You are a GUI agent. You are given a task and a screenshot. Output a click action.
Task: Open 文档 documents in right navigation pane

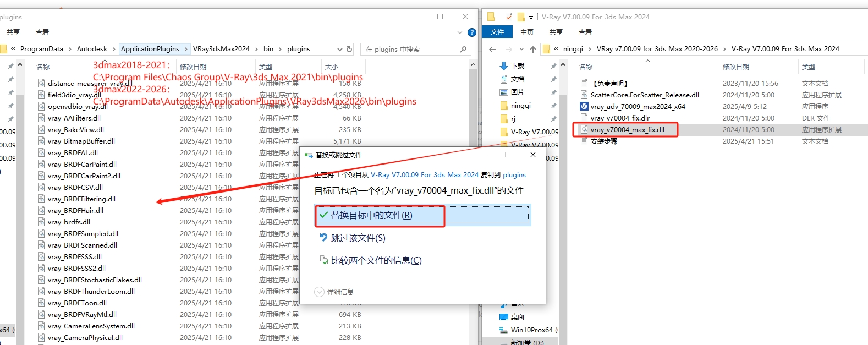pyautogui.click(x=518, y=79)
